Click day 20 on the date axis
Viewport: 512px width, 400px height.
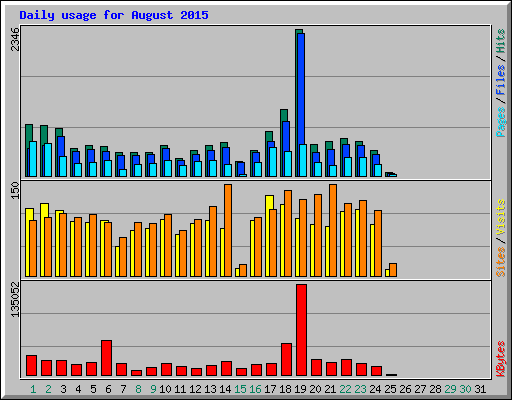click(x=315, y=389)
